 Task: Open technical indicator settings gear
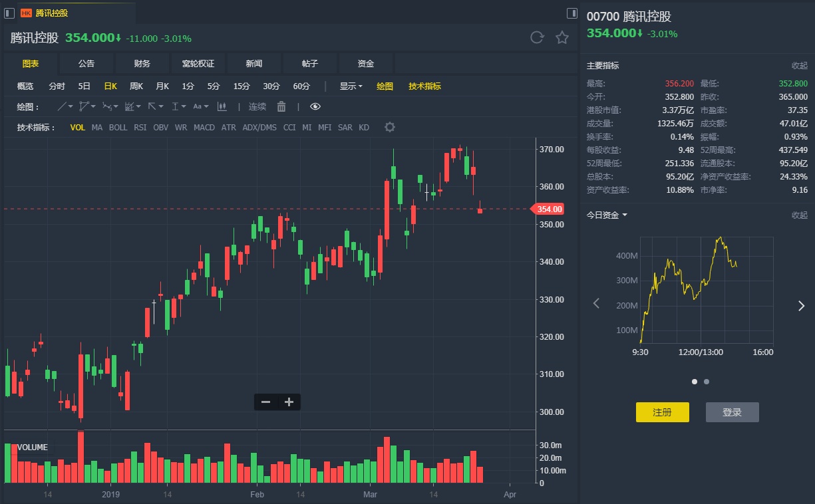(390, 127)
